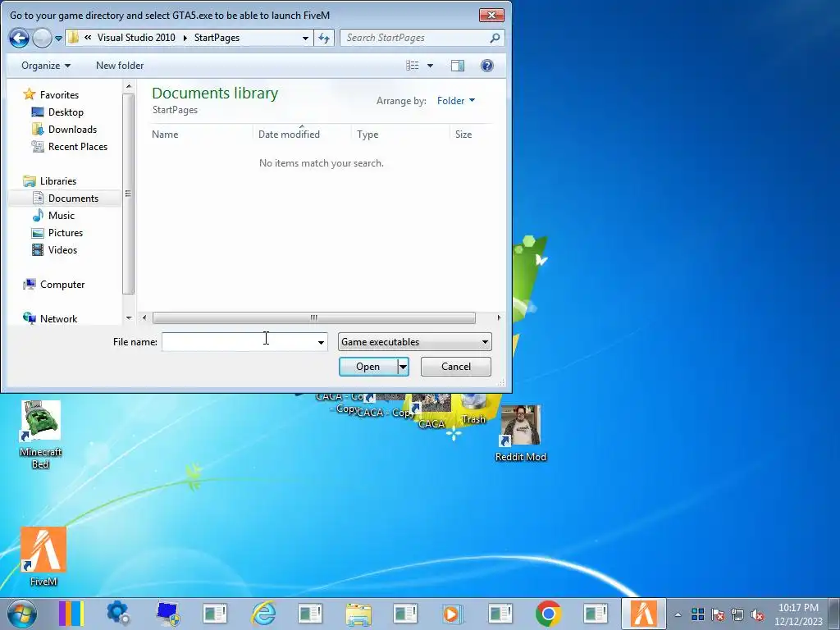Click the magnifier search icon

click(x=495, y=38)
